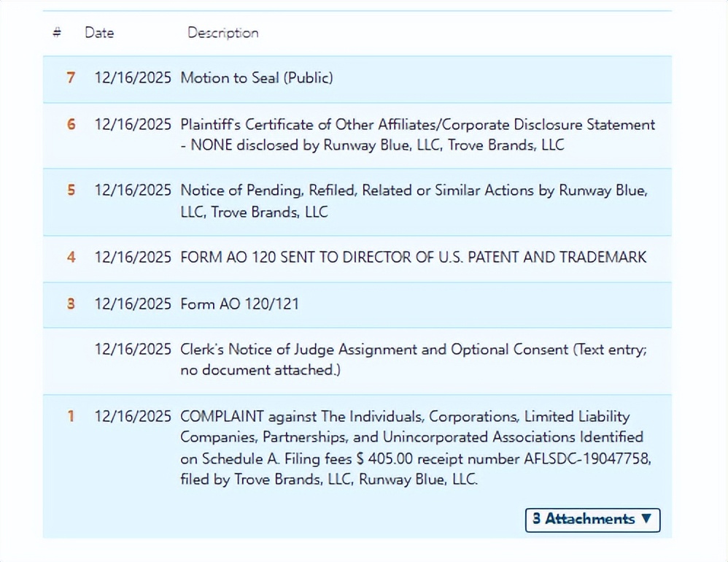Click the date of the Clerk's Notice entry
728x562 pixels.
133,350
